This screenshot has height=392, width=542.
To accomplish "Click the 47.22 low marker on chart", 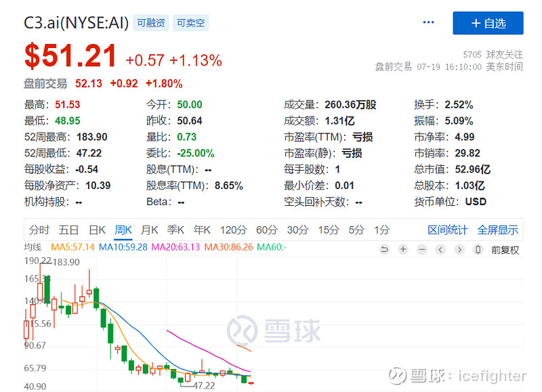I will click(x=204, y=385).
